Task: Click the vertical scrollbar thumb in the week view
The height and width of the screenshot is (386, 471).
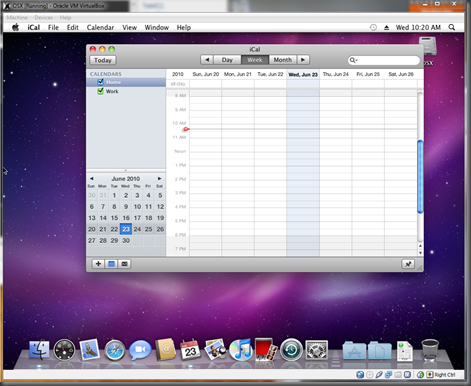Action: click(420, 177)
